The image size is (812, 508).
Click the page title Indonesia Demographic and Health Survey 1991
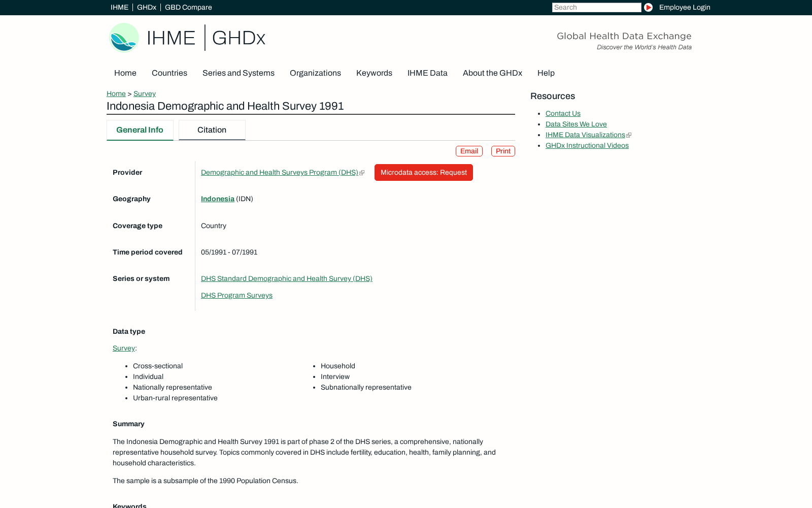pos(225,106)
